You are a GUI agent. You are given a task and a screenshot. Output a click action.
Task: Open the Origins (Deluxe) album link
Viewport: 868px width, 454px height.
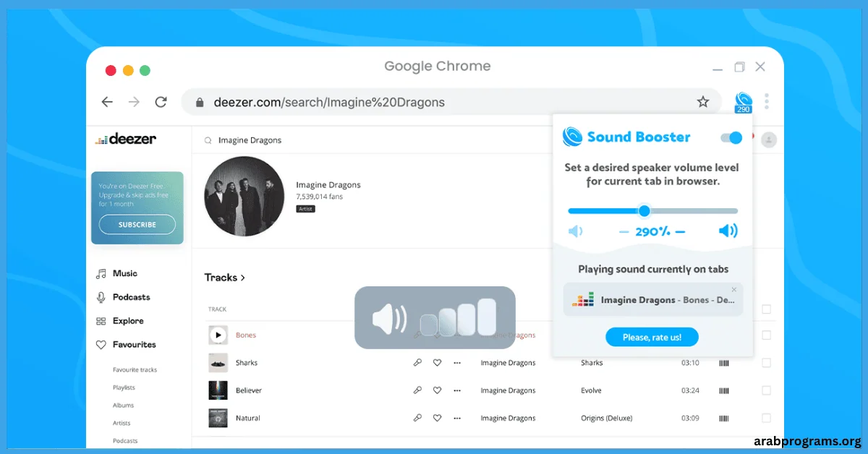[x=607, y=418]
